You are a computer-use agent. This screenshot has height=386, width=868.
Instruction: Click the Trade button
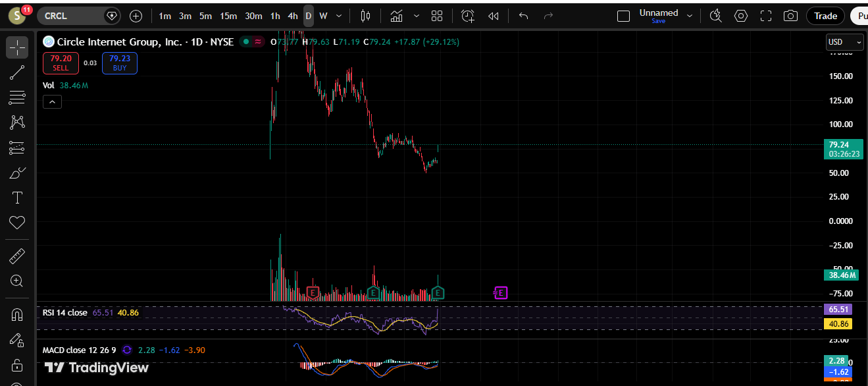[x=826, y=16]
